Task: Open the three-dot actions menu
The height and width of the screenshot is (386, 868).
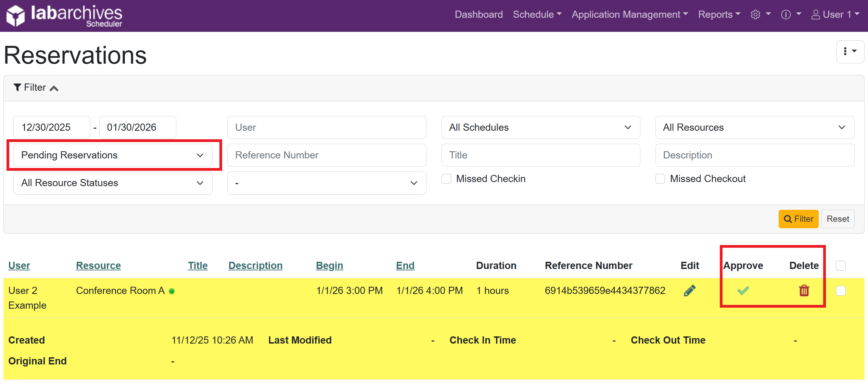Action: 850,51
